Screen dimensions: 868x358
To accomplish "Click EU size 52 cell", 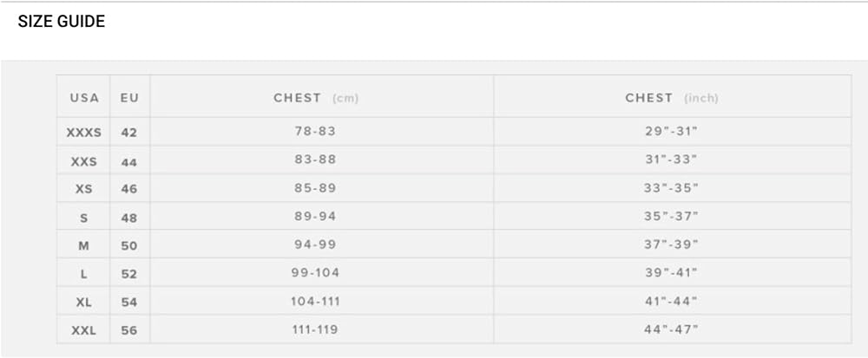I will [x=129, y=274].
